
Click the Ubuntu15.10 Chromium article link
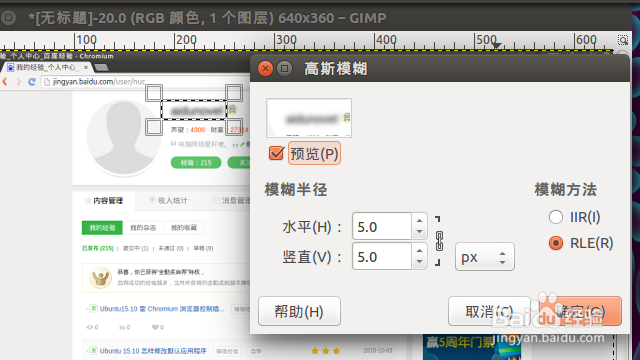tap(162, 309)
